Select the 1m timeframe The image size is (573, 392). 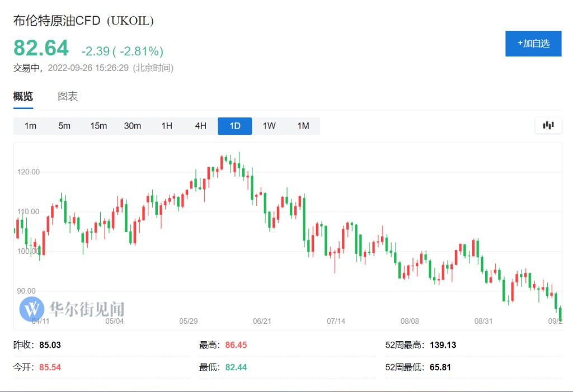click(x=30, y=126)
